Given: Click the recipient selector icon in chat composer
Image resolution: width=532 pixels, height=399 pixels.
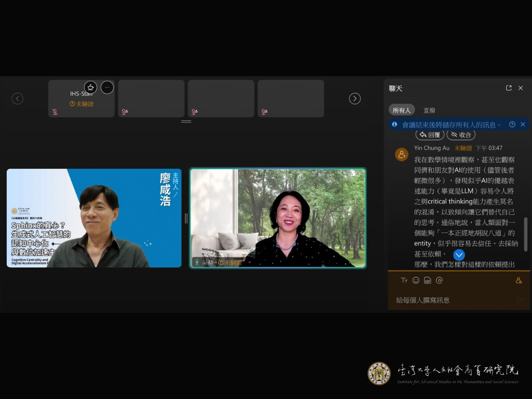Looking at the screenshot, I should coord(519,281).
